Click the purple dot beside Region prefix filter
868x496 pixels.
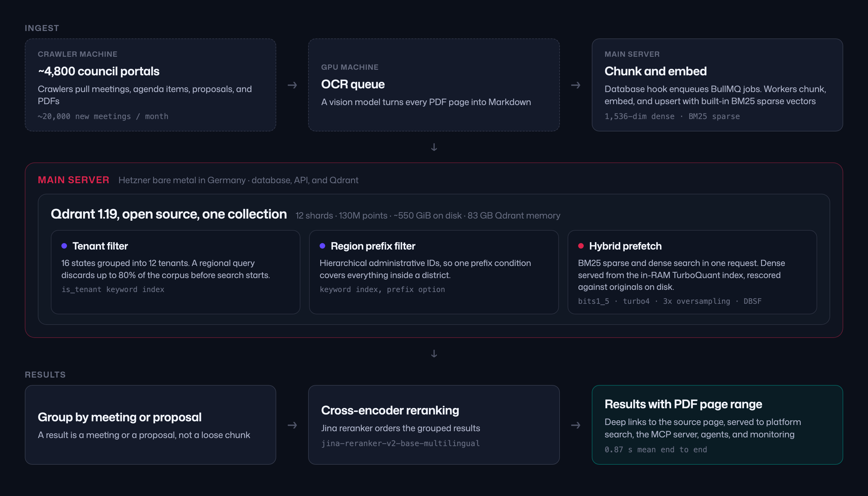[322, 246]
